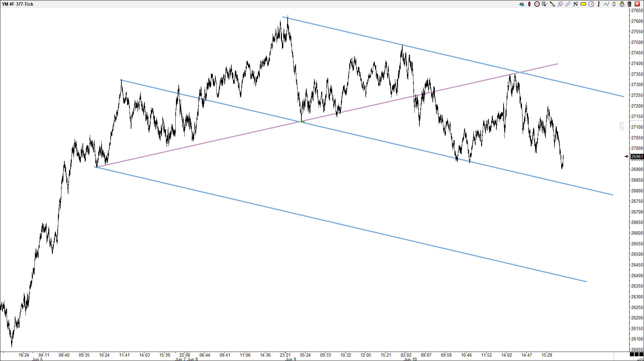Select the red candlestick chart icon

click(x=529, y=4)
